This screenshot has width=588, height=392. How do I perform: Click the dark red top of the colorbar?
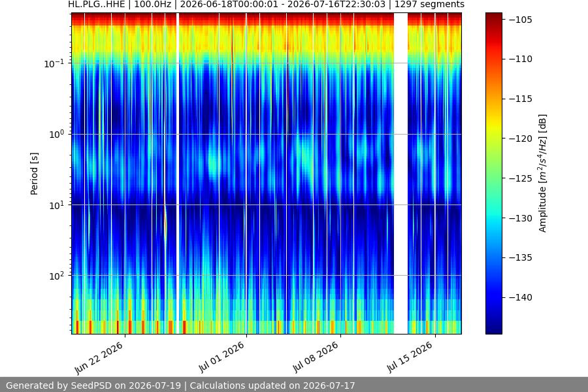pyautogui.click(x=493, y=16)
